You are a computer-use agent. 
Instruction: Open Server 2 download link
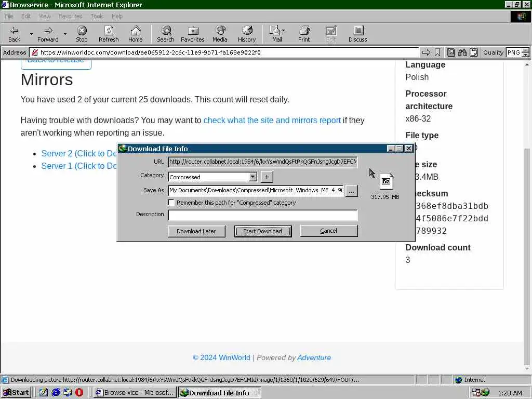coord(79,153)
